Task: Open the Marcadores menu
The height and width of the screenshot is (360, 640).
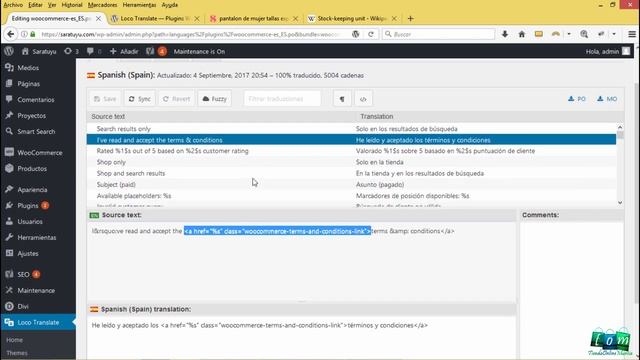Action: pos(102,5)
